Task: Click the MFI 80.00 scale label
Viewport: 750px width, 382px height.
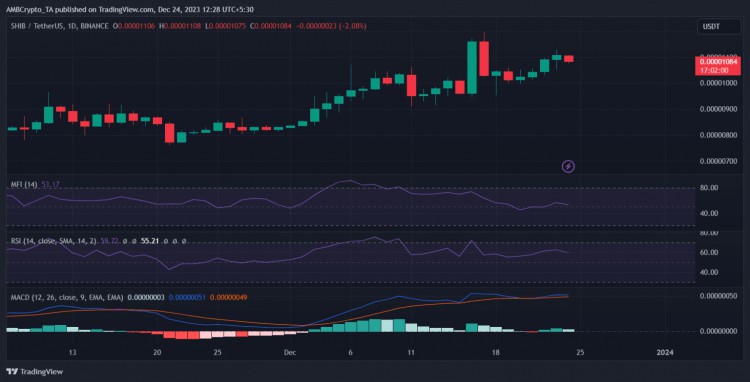Action: click(x=709, y=188)
